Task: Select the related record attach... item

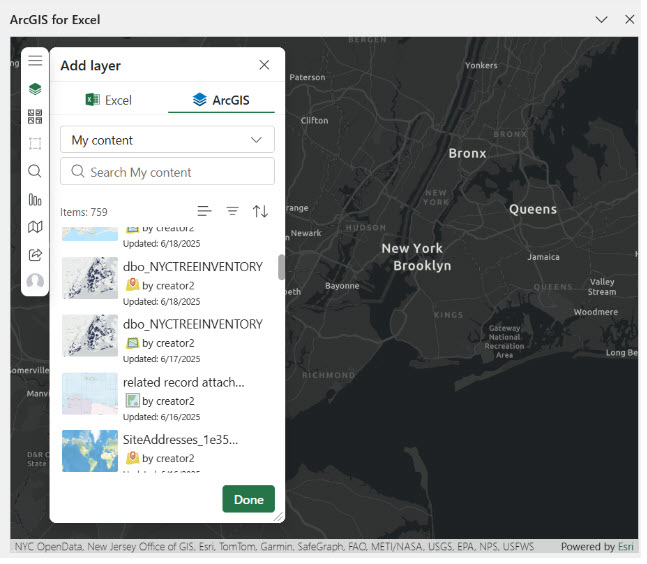Action: (168, 398)
